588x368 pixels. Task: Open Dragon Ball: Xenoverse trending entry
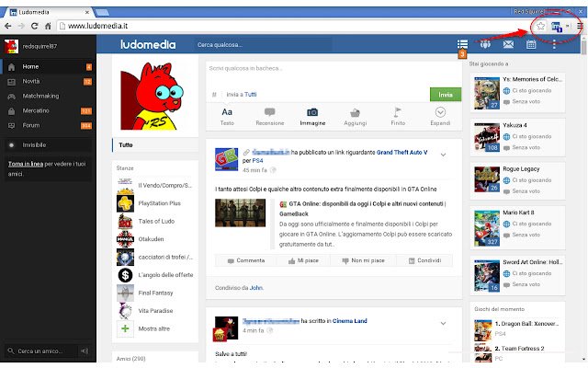(526, 324)
